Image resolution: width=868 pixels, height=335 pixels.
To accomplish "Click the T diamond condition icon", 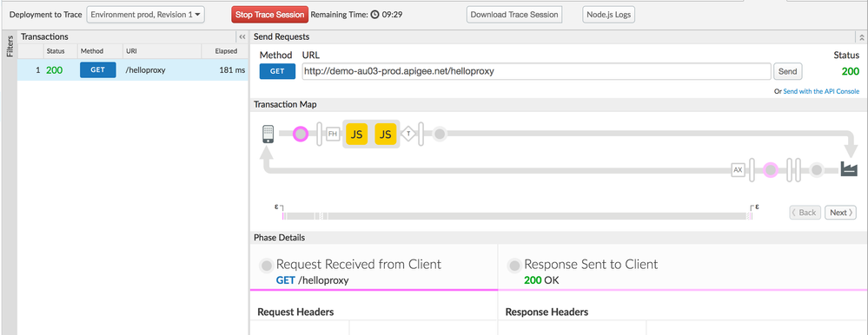I will tap(408, 134).
